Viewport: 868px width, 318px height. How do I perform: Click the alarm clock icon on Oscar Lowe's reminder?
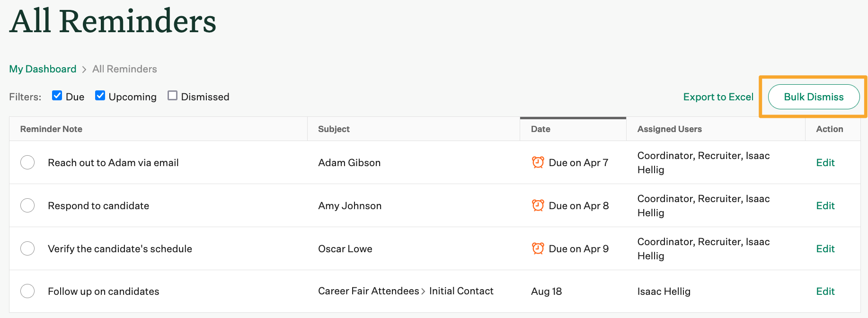coord(538,248)
